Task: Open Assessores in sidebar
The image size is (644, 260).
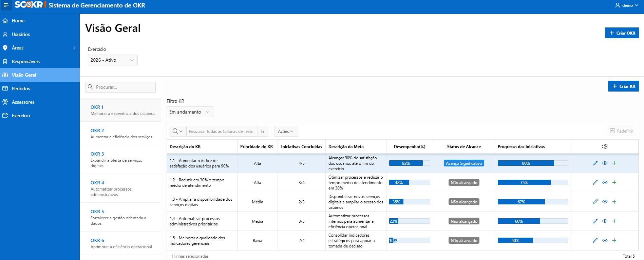Action: point(40,102)
